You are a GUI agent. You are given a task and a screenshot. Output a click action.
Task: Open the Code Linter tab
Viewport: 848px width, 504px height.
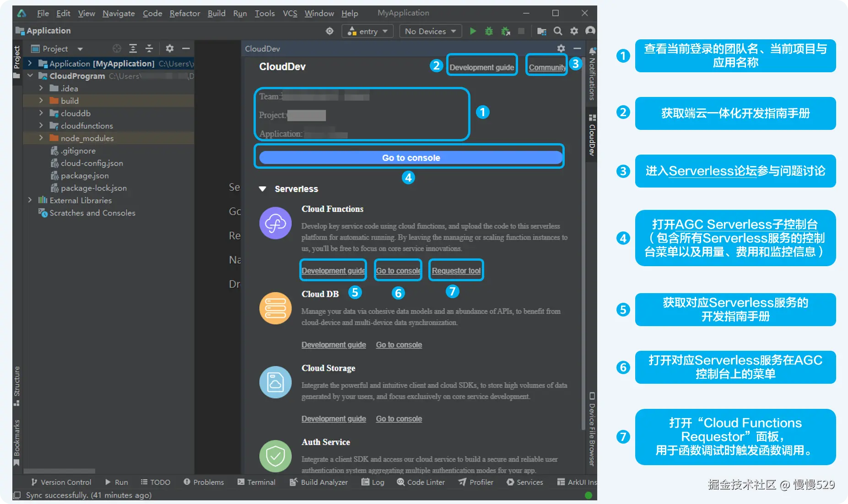(421, 482)
